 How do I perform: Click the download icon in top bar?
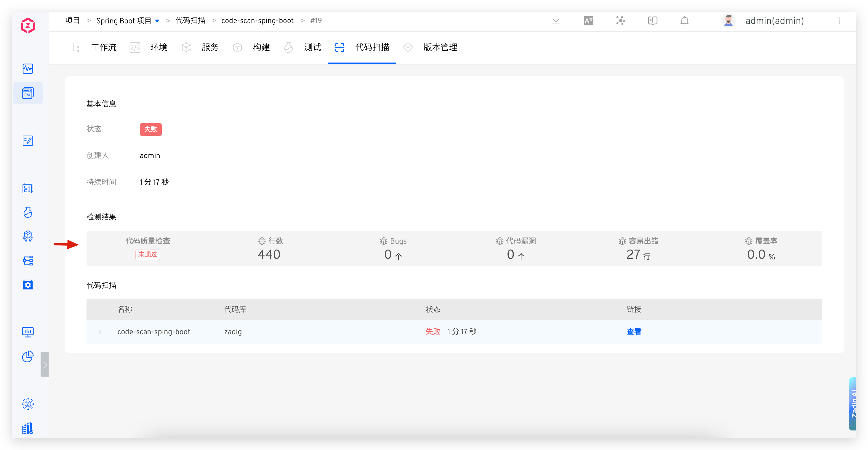tap(556, 20)
